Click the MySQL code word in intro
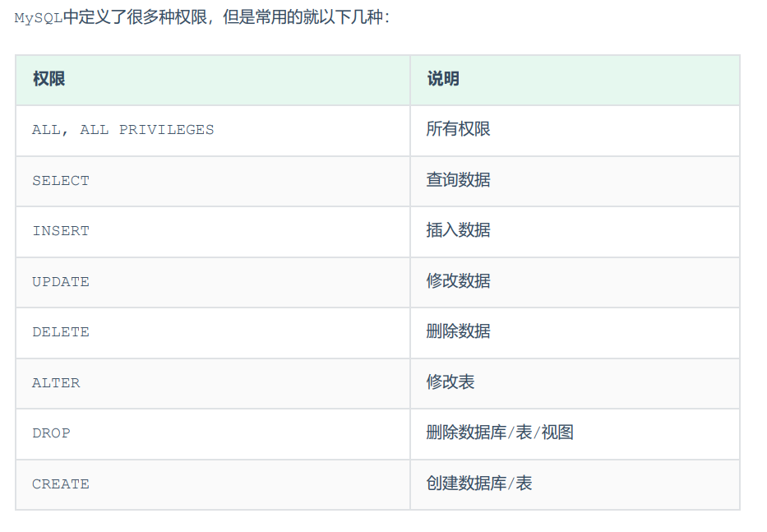The image size is (767, 532). [39, 17]
